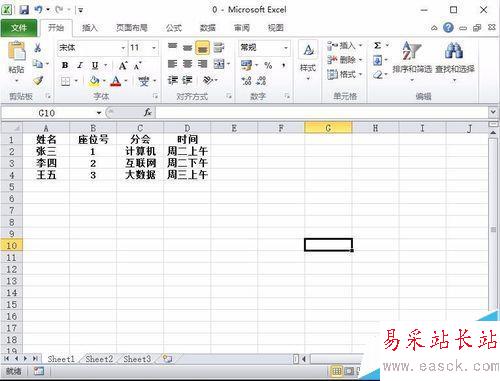Apply red font color A
The image size is (500, 381).
116,81
